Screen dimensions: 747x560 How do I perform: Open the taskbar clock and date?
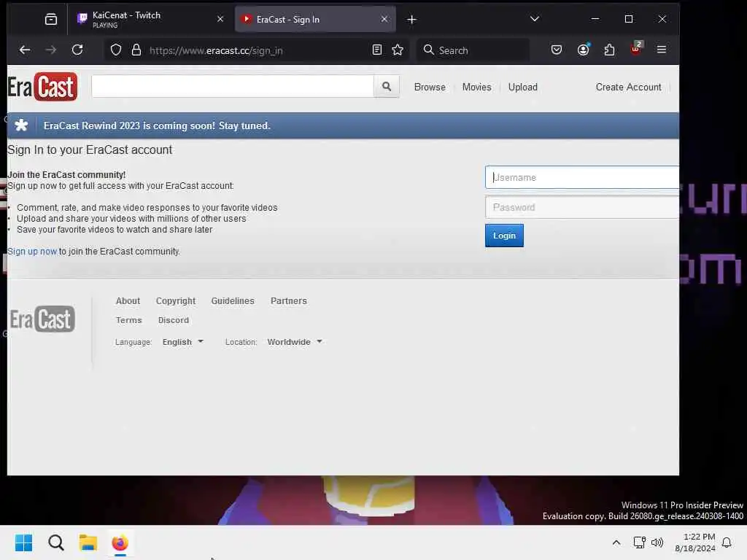click(695, 542)
